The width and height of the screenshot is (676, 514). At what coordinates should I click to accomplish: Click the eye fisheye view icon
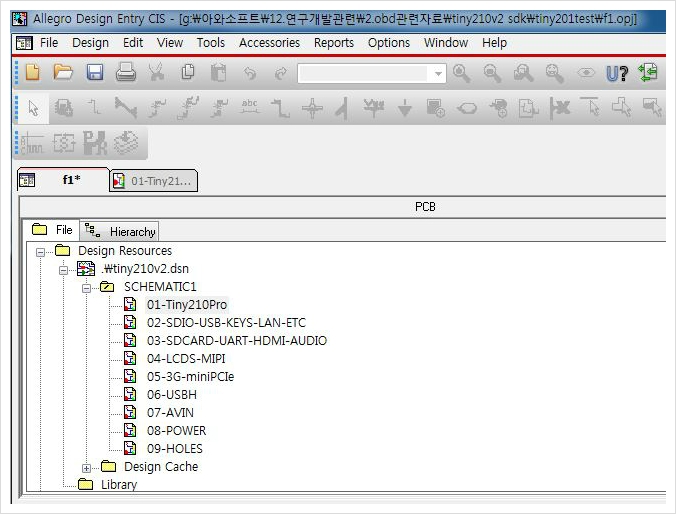click(x=586, y=73)
